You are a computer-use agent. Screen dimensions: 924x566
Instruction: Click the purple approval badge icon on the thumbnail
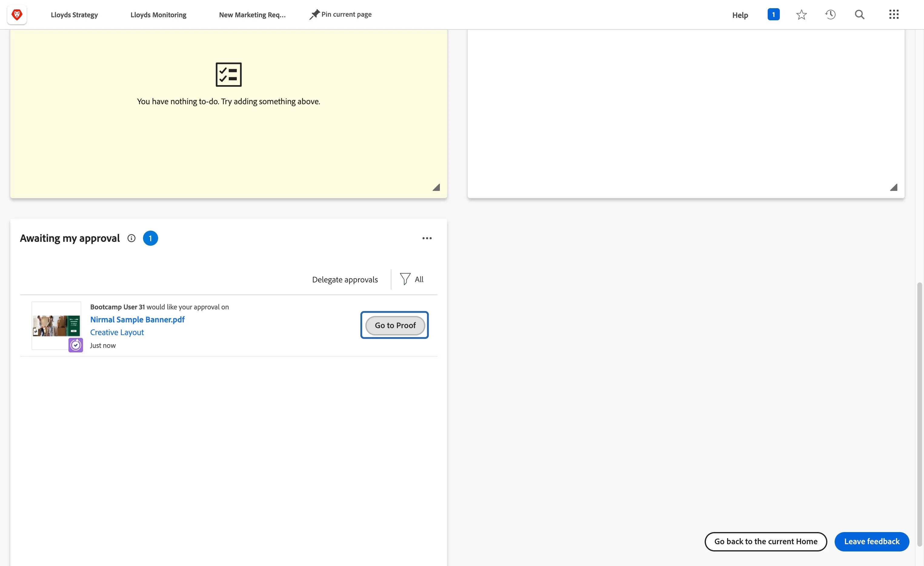coord(76,345)
